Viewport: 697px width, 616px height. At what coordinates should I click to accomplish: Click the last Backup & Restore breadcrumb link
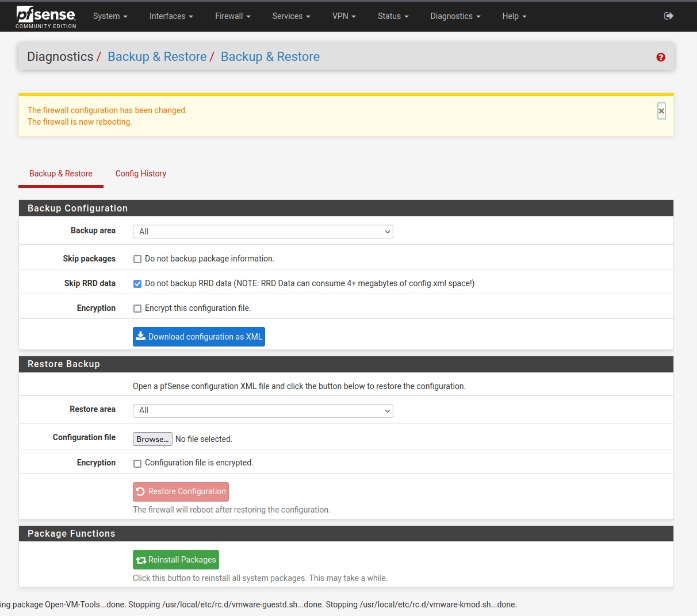click(270, 57)
